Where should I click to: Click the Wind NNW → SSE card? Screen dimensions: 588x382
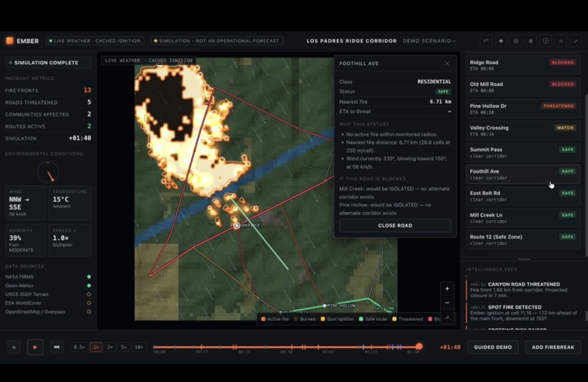(x=25, y=203)
